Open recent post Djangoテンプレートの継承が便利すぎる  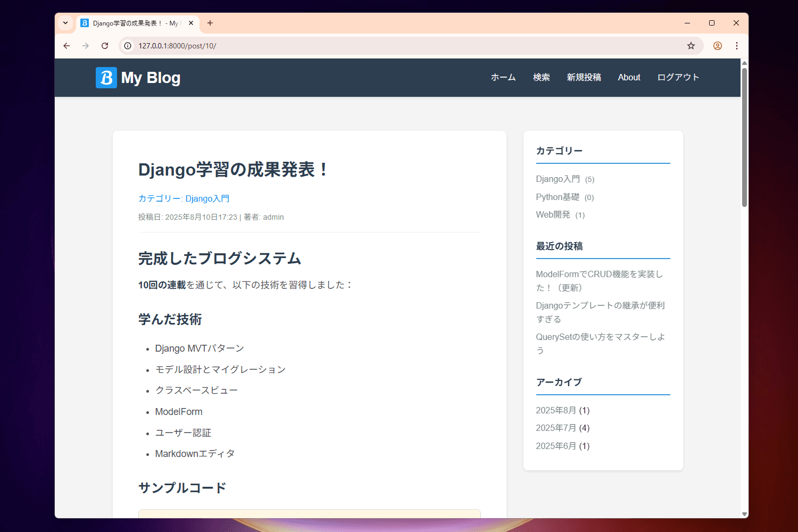pyautogui.click(x=600, y=312)
